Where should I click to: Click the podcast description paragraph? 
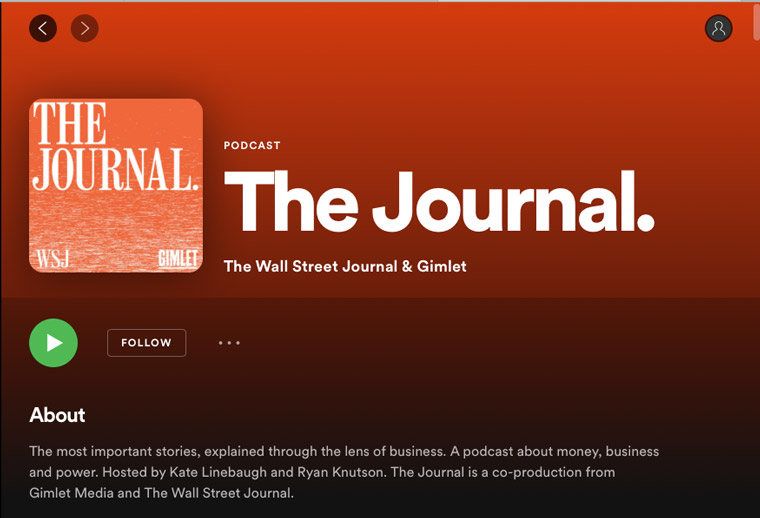tap(344, 472)
